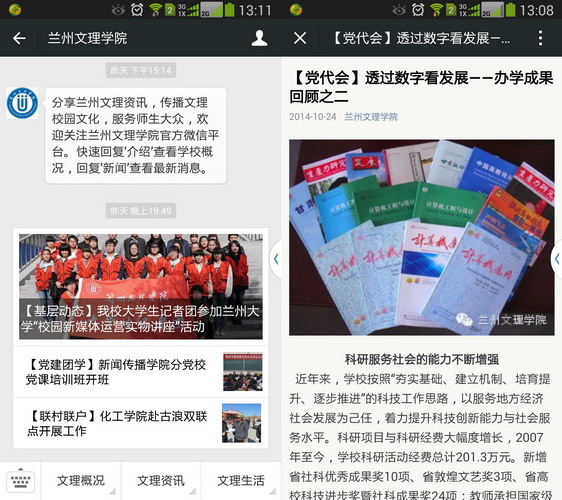Tap the side handle arrow on article screen

pos(556,259)
